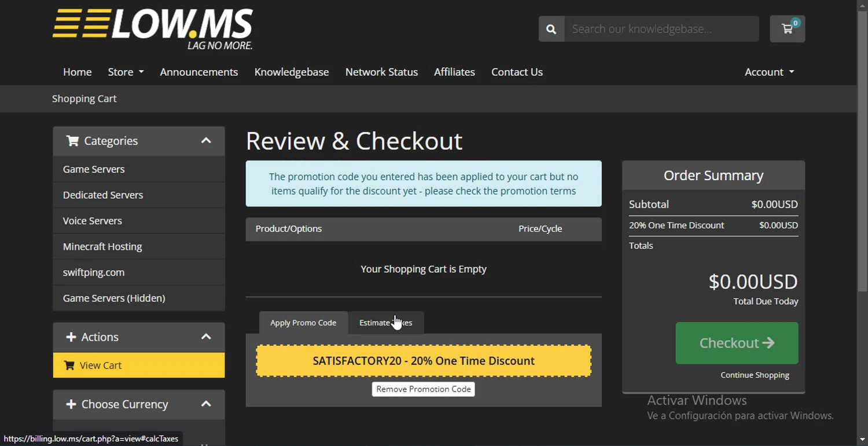Click the green Checkout button

pos(737,343)
